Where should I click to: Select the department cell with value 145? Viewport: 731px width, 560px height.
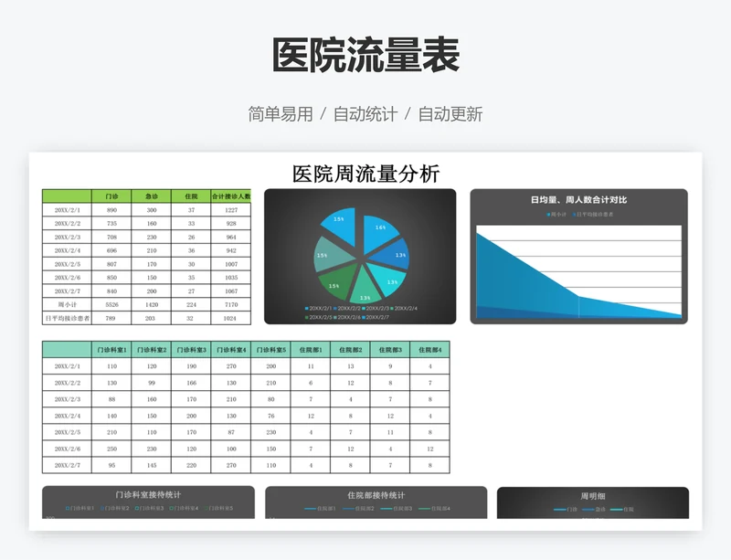[x=152, y=465]
